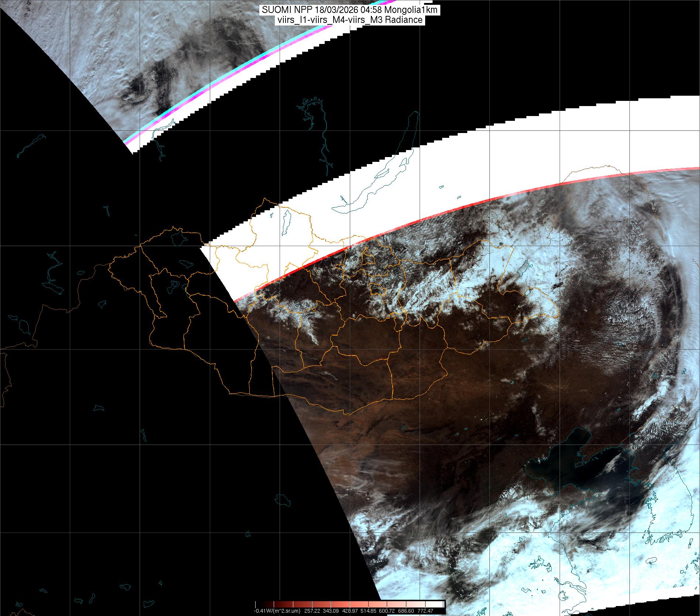Click the 772.47 colorbar value
Image resolution: width=700 pixels, height=616 pixels.
tap(425, 611)
